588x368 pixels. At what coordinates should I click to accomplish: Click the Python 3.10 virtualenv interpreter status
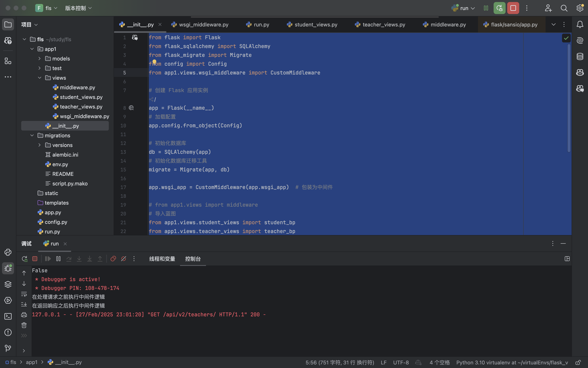[512, 362]
